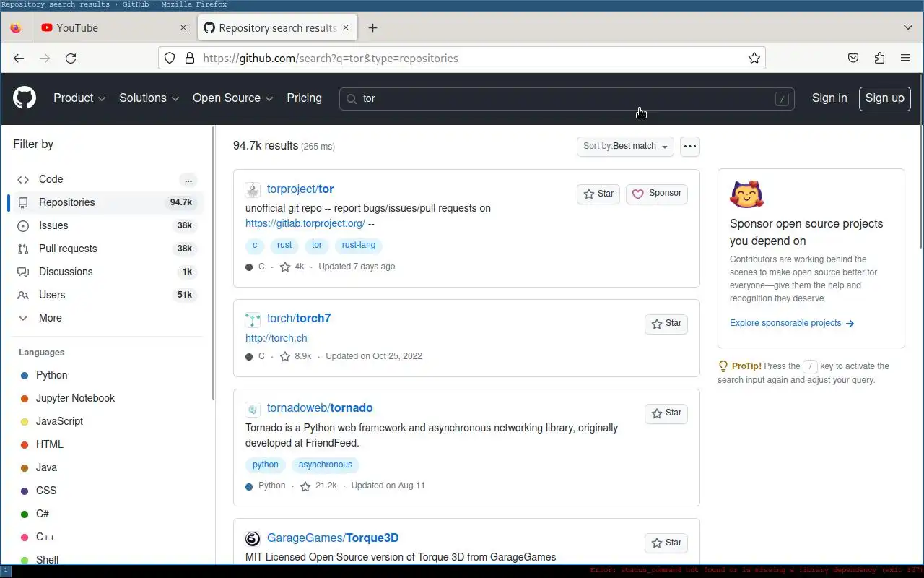Expand the Solutions menu
This screenshot has width=924, height=578.
coord(149,98)
